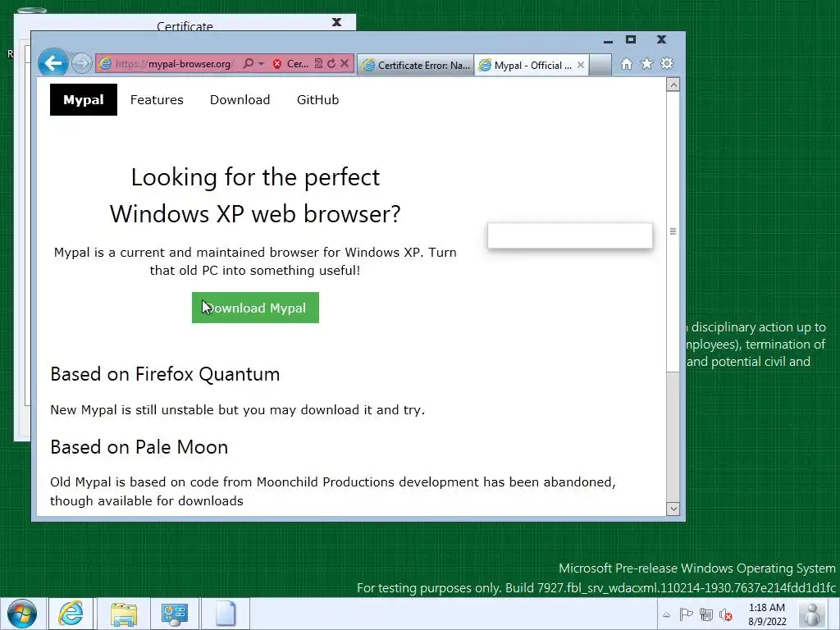Image resolution: width=840 pixels, height=630 pixels.
Task: Click the scrollbar up arrow
Action: tap(673, 84)
